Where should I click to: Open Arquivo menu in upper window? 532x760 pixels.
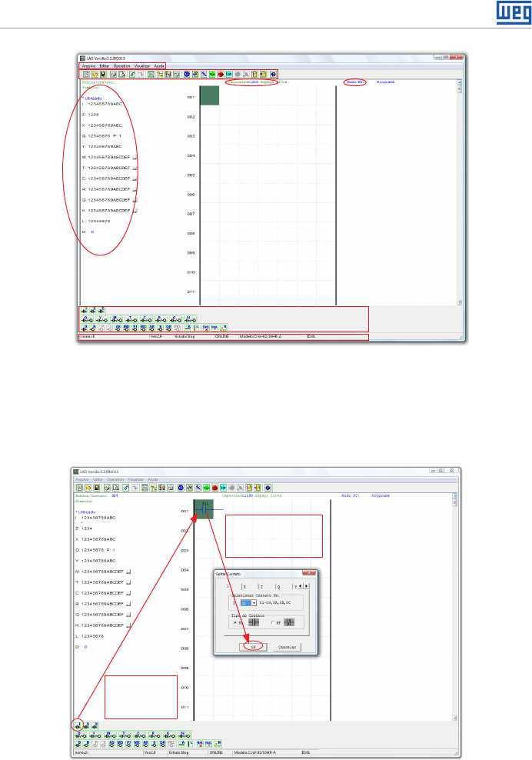pos(88,66)
